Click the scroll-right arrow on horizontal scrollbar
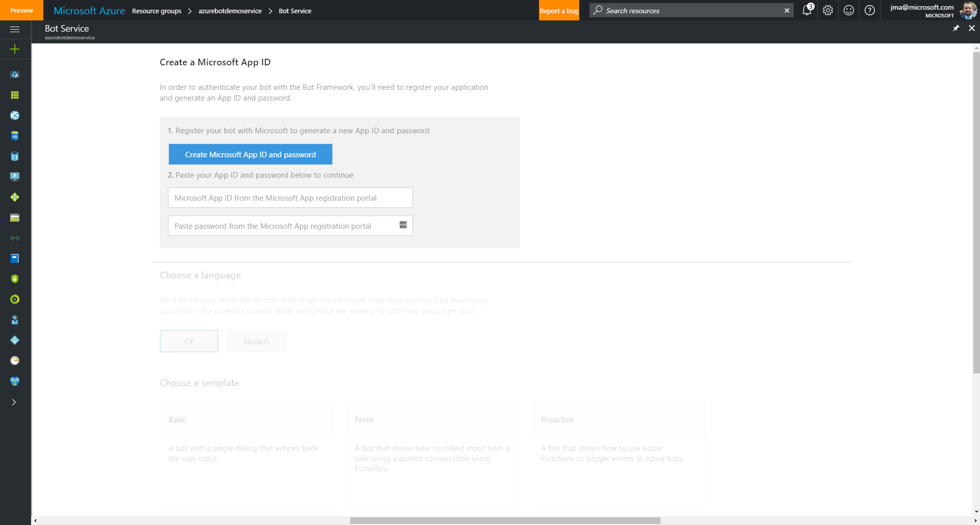Viewport: 980px width, 525px height. tap(975, 520)
